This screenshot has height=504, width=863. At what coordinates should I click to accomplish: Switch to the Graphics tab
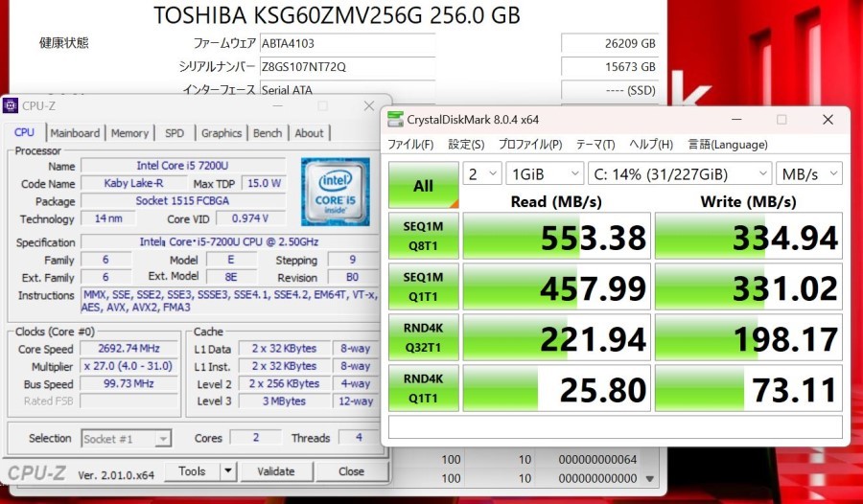222,133
